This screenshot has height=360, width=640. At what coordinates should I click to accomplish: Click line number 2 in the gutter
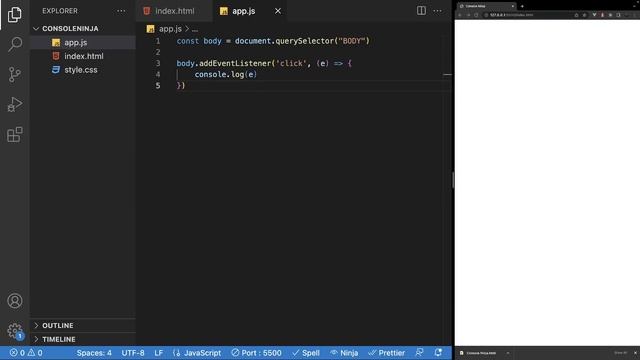(158, 52)
